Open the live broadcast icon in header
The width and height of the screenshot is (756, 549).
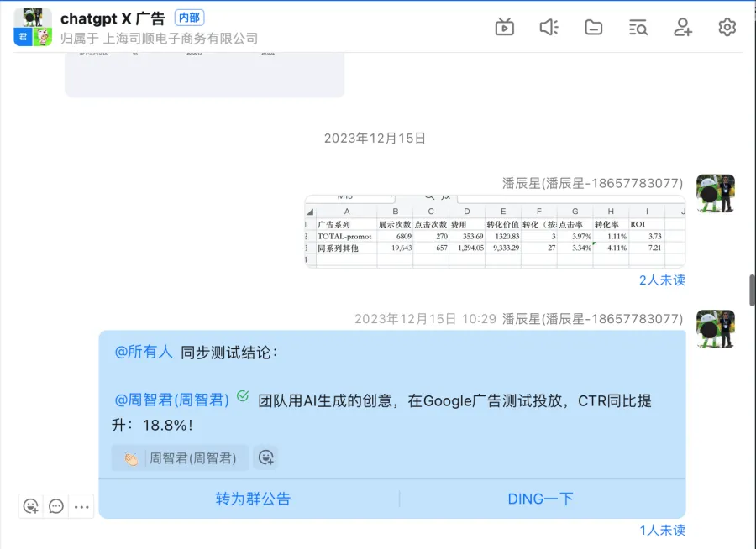pos(504,27)
